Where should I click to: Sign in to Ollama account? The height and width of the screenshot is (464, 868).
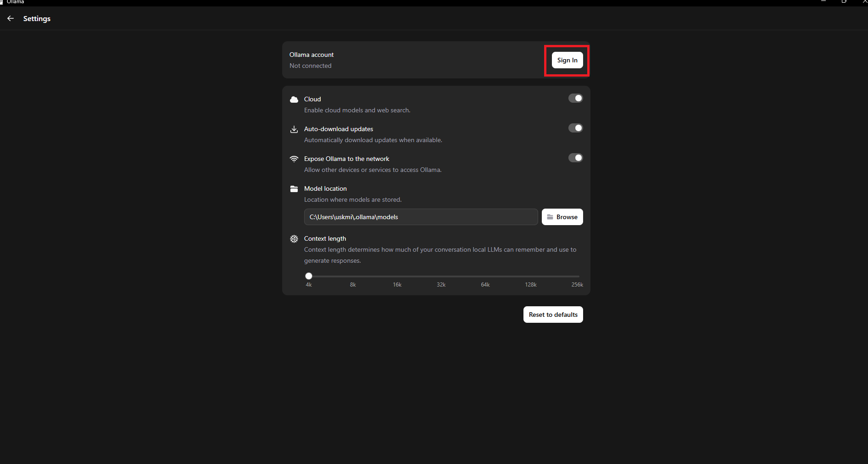[567, 60]
